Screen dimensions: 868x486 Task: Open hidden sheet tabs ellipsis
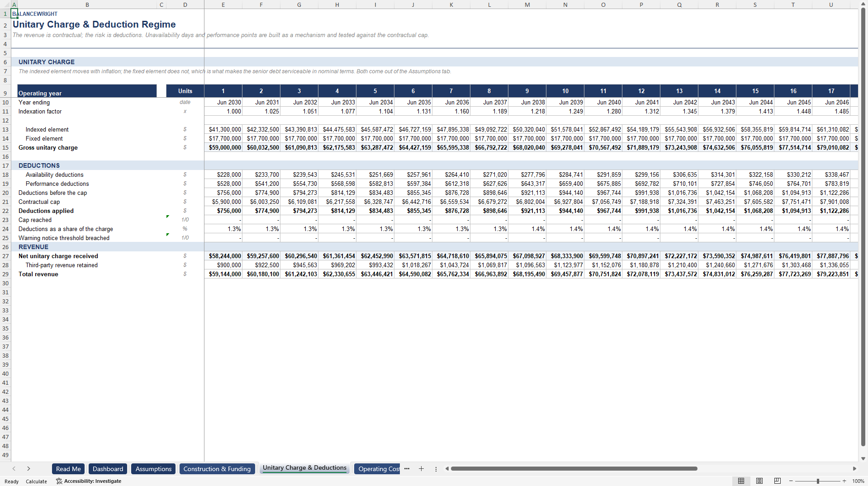tap(407, 469)
